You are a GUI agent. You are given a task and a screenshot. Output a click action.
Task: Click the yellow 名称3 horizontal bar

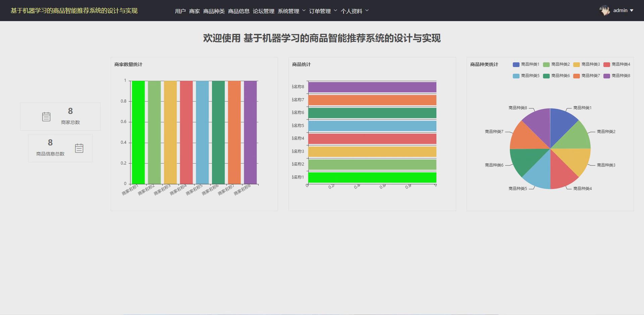click(x=372, y=152)
